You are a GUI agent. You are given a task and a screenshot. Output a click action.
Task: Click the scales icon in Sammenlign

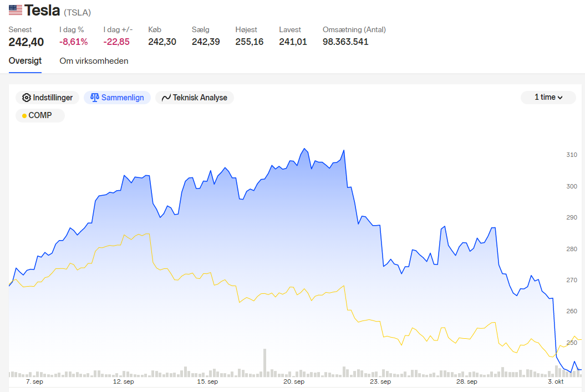tap(95, 98)
